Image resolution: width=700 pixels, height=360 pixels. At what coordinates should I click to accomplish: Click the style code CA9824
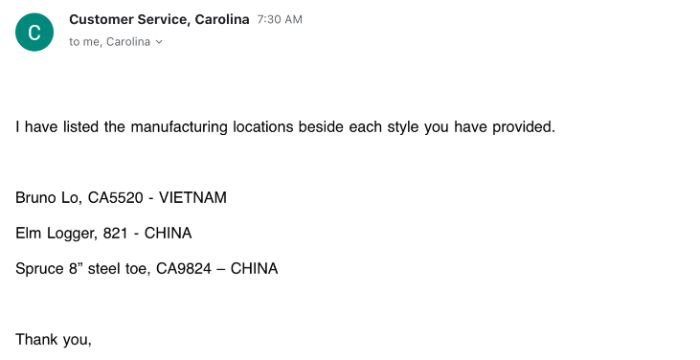184,268
